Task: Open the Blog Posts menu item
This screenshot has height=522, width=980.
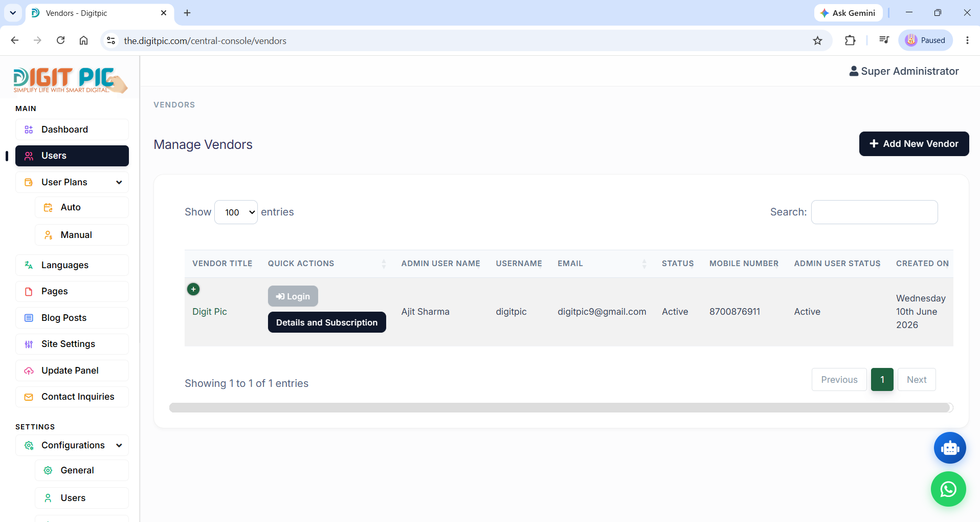Action: click(72, 318)
